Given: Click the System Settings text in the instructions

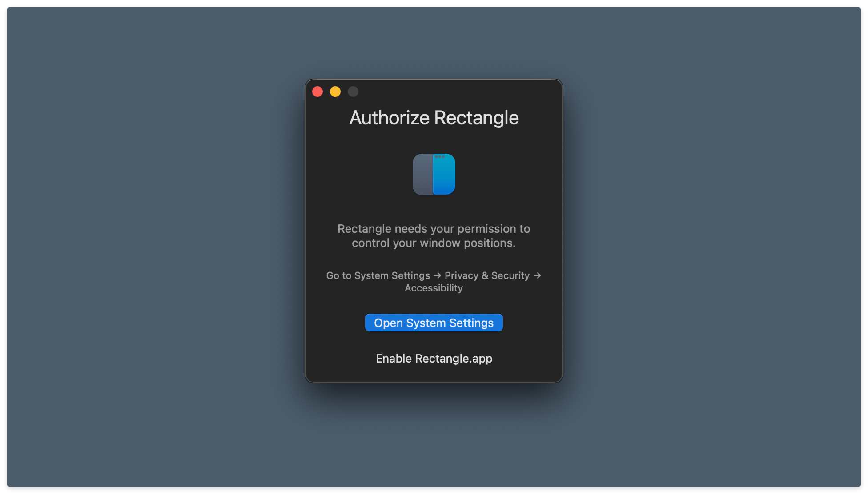Looking at the screenshot, I should (x=391, y=275).
